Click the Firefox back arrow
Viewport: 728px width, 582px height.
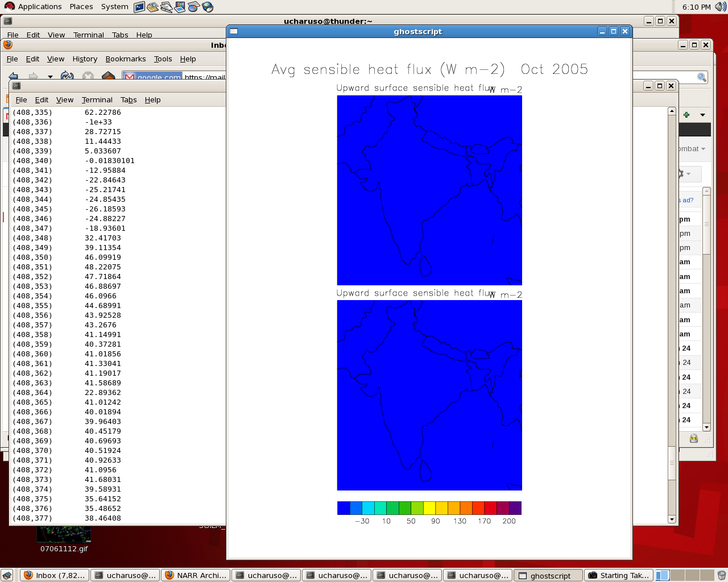(14, 76)
